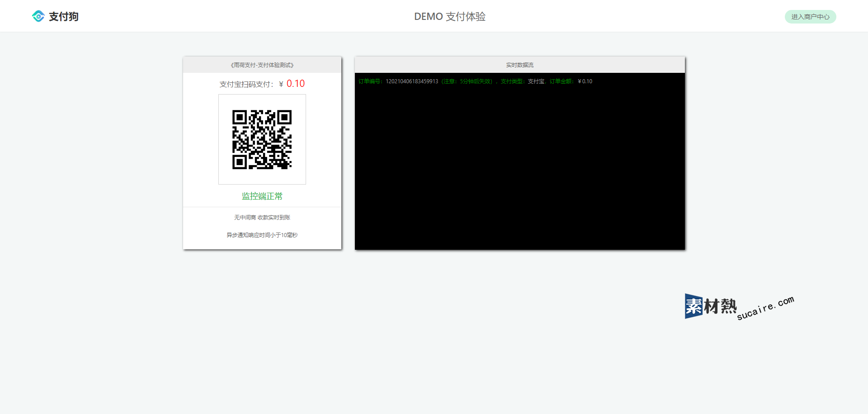Select the 《雨荷支付-支付体验测试》 card header
Screen dimensions: 868x414
(262, 65)
